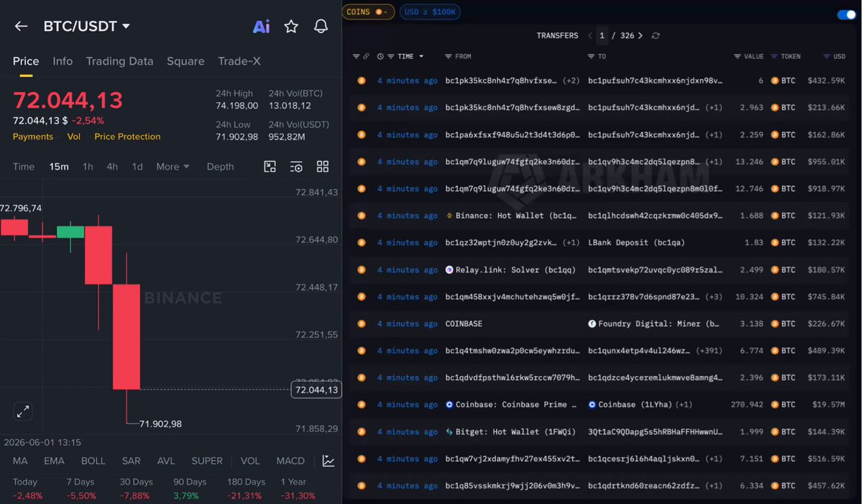Select the 1h timeframe
The image size is (862, 504).
88,167
